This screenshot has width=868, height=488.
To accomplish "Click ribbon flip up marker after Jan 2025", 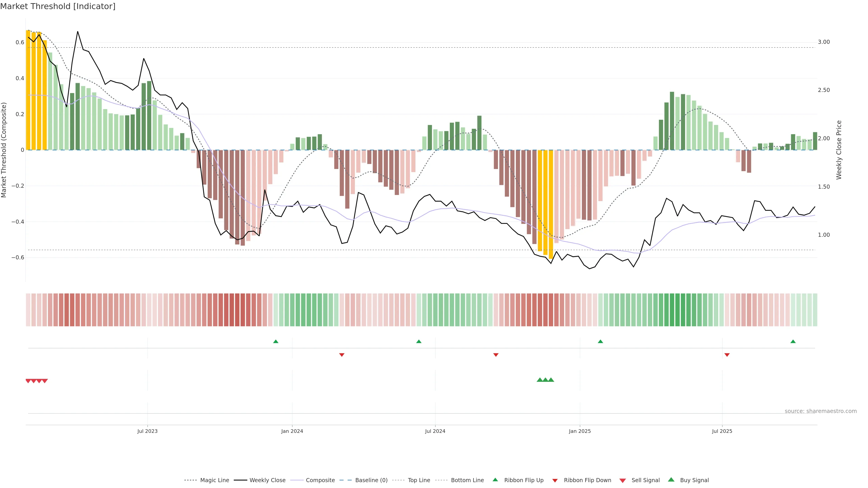I will coord(600,342).
